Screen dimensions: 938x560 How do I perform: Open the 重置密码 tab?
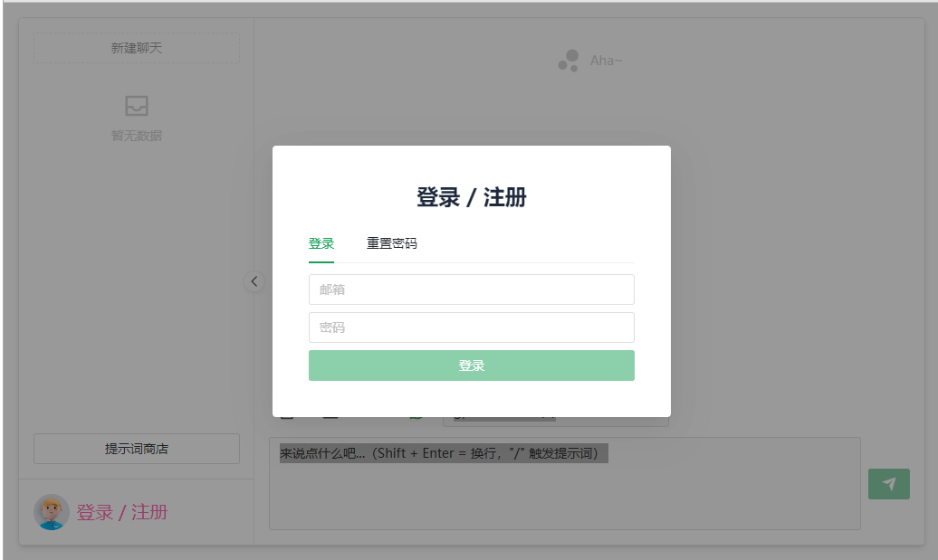(391, 243)
